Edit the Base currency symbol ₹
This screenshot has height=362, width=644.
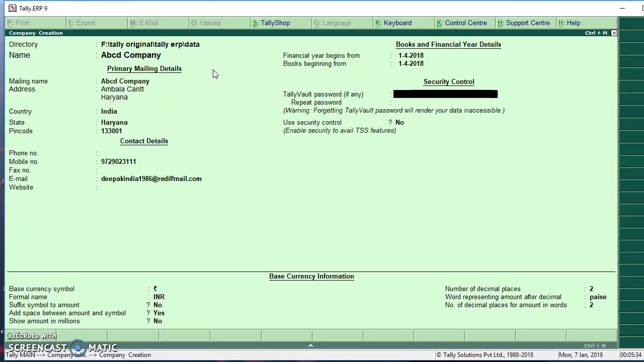click(x=155, y=289)
